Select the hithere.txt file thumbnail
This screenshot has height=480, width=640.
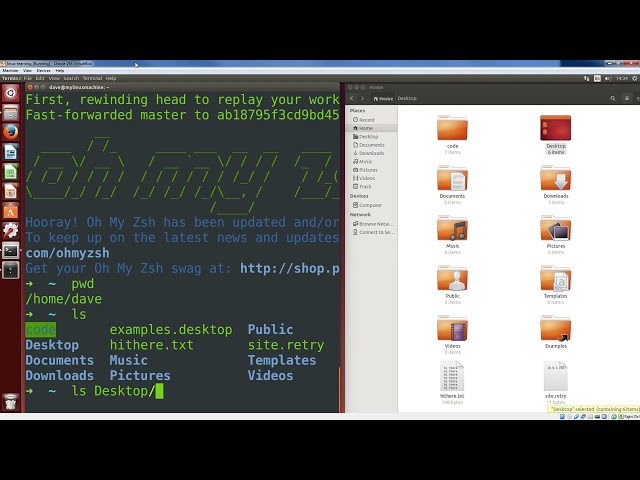452,376
